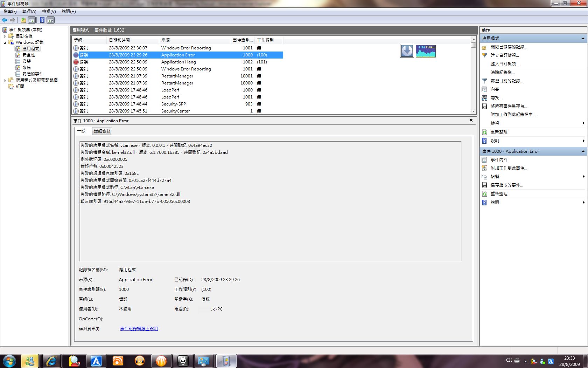Click the blue Help question mark toolbar icon
Viewport: 588px width, 368px height.
point(42,20)
